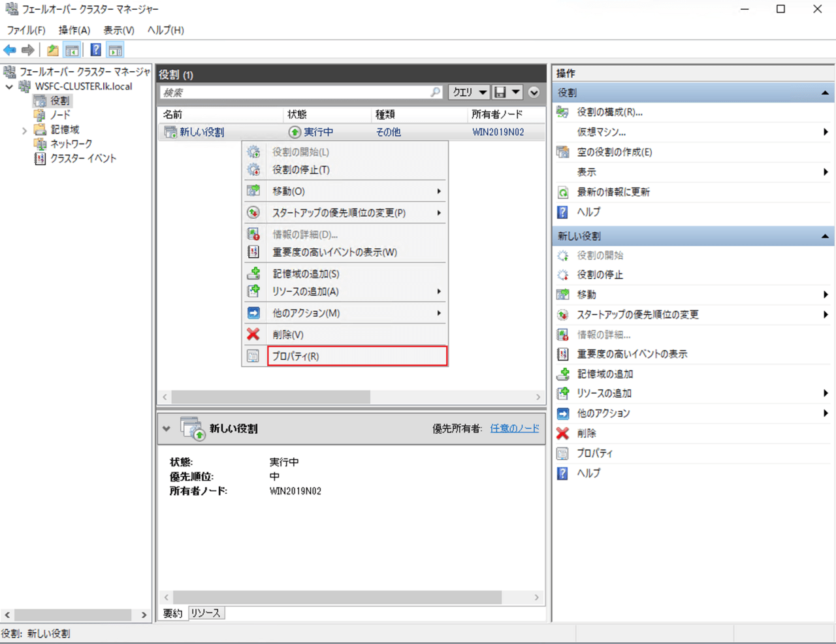Image resolution: width=836 pixels, height=644 pixels.
Task: Click the 任意のノード link
Action: coord(515,428)
